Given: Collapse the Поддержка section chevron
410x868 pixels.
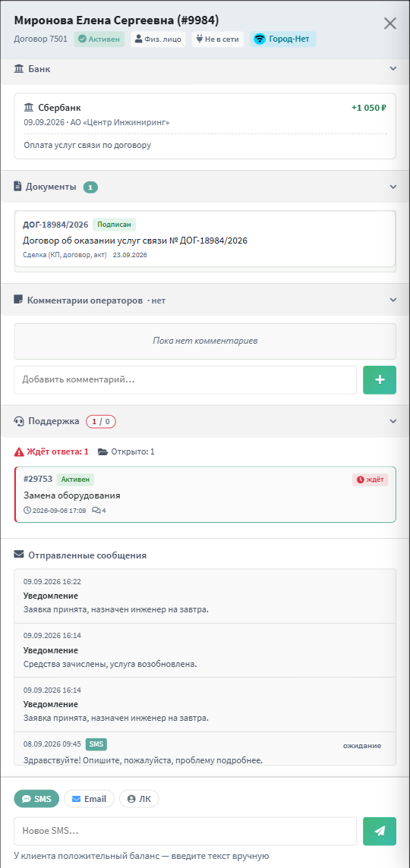Looking at the screenshot, I should [x=393, y=421].
